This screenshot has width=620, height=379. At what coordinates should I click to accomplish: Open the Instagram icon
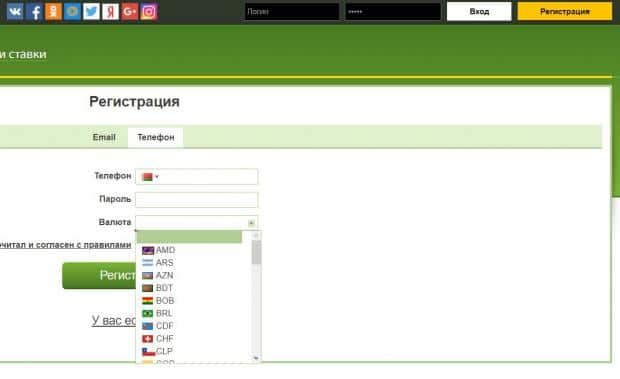click(149, 11)
